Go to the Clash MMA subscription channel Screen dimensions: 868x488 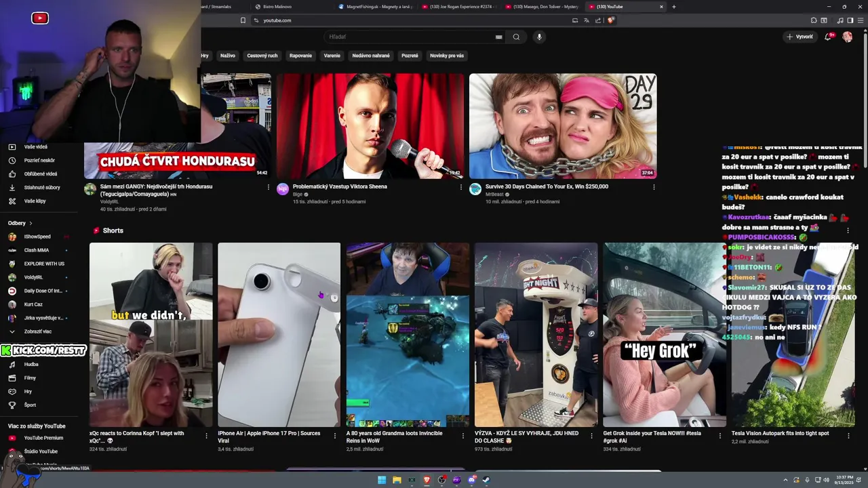click(x=38, y=250)
